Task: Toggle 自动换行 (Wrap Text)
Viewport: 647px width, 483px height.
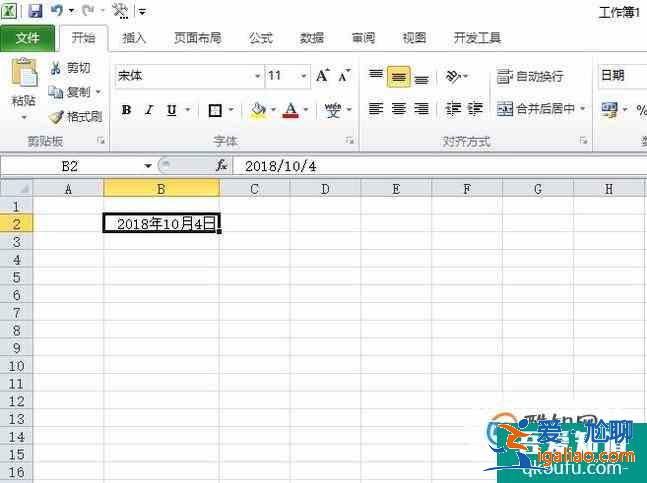Action: click(530, 77)
